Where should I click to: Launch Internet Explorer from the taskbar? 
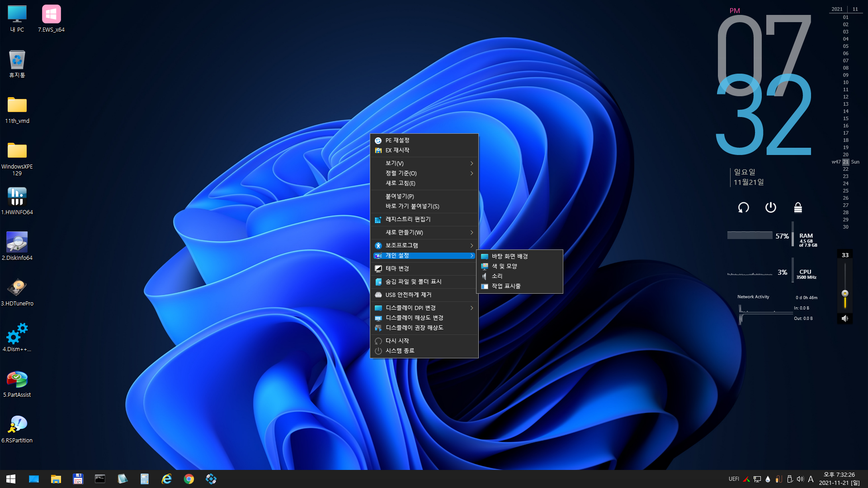tap(166, 479)
